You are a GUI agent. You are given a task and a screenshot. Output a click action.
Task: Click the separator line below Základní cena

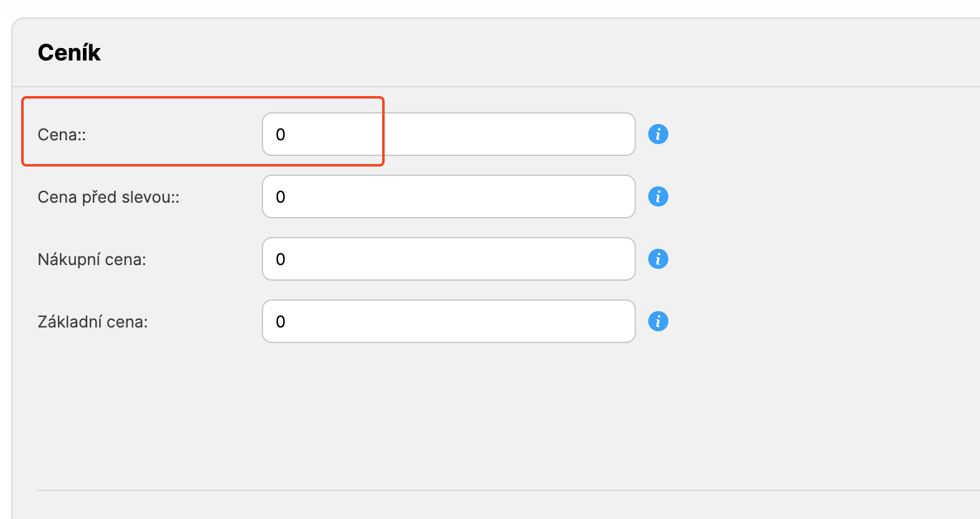coord(499,490)
